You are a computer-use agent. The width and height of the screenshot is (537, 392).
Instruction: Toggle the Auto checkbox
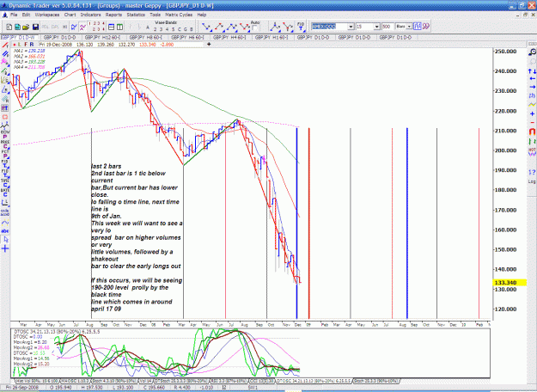pos(254,28)
